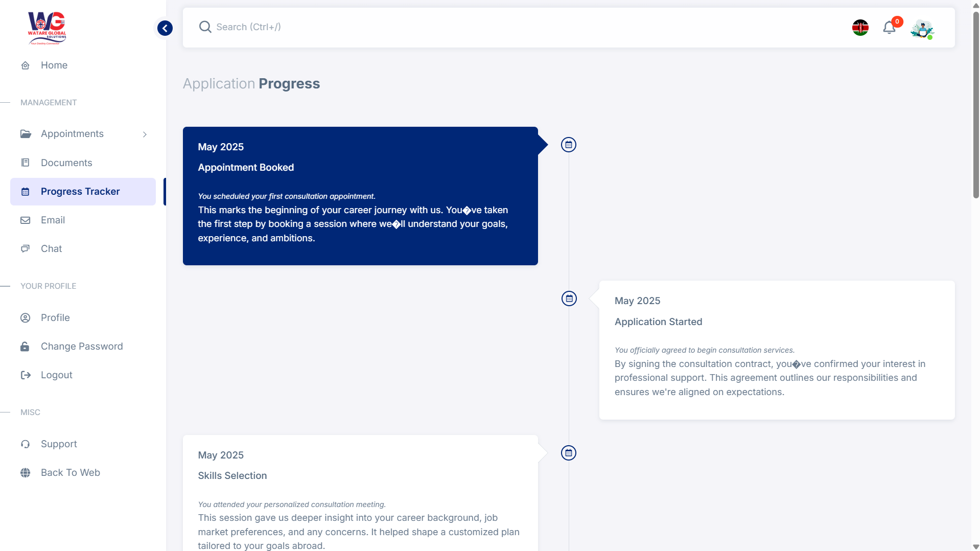Click the Logout option
Viewport: 980px width, 551px height.
(56, 375)
